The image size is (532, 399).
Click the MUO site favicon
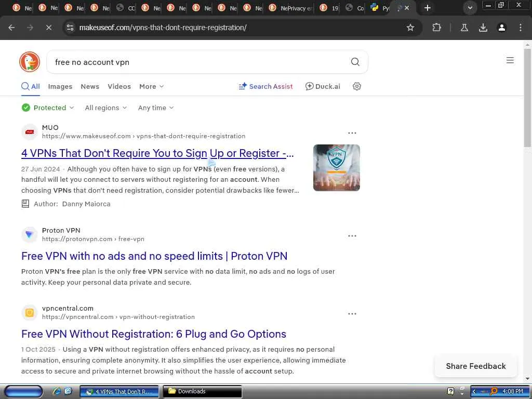click(x=30, y=132)
